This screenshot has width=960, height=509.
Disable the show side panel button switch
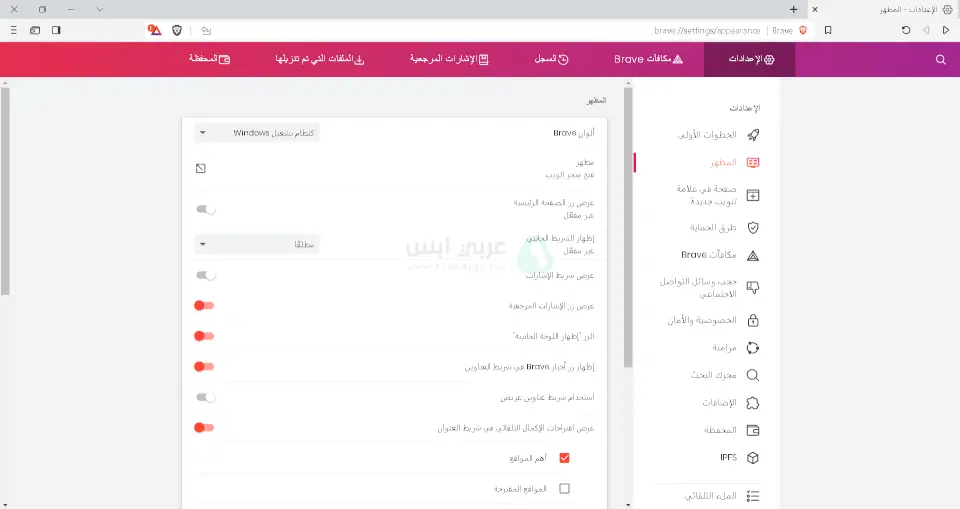(204, 336)
